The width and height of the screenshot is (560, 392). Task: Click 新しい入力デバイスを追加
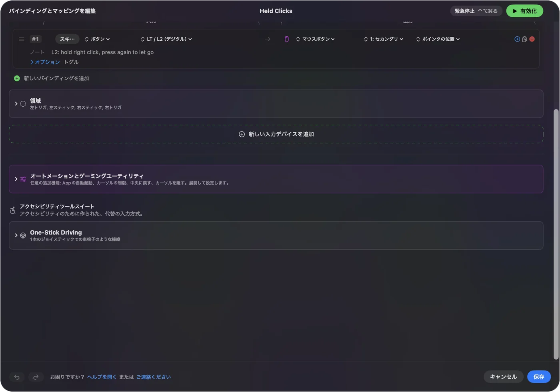(276, 134)
